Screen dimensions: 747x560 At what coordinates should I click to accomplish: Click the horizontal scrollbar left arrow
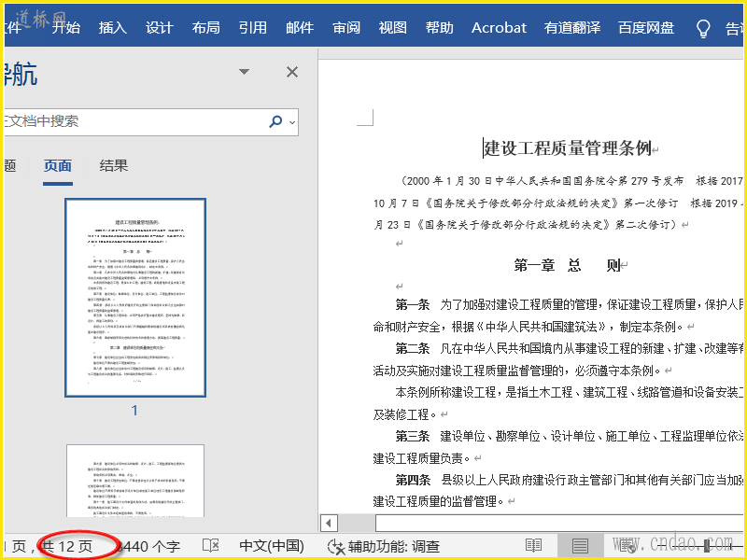click(329, 524)
